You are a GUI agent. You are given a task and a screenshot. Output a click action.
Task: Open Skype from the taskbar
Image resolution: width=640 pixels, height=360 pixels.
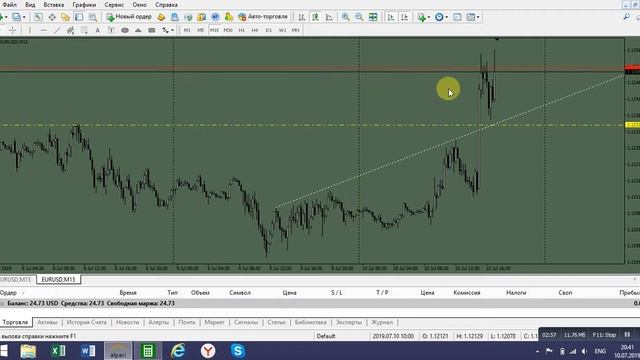click(x=238, y=351)
